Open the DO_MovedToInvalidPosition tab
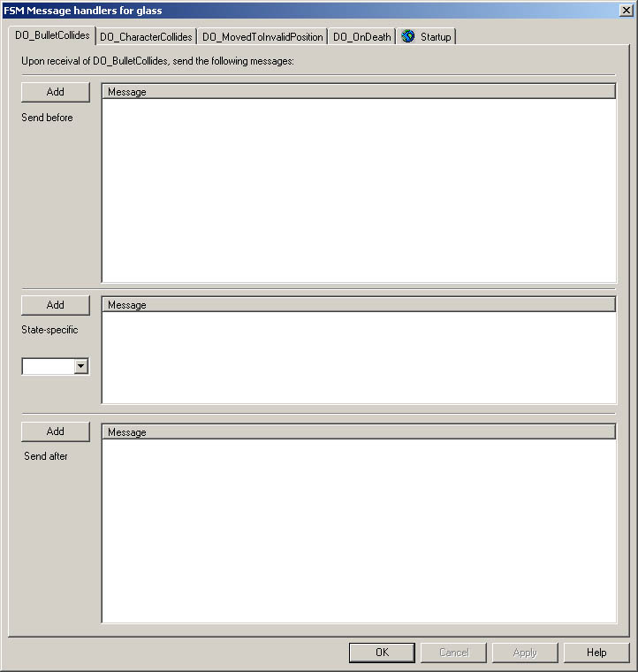 pyautogui.click(x=262, y=37)
